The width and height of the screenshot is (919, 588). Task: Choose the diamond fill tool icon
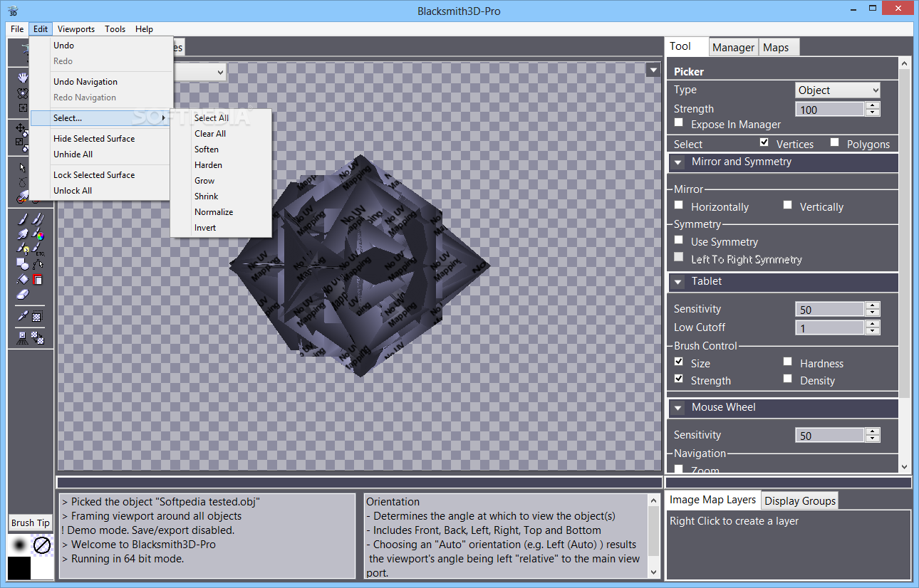[23, 279]
